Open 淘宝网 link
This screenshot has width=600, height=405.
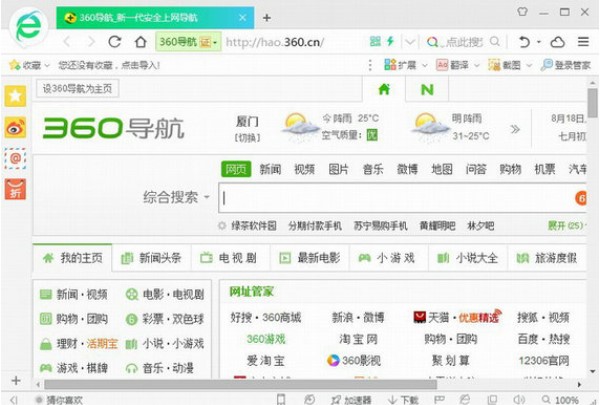[358, 339]
